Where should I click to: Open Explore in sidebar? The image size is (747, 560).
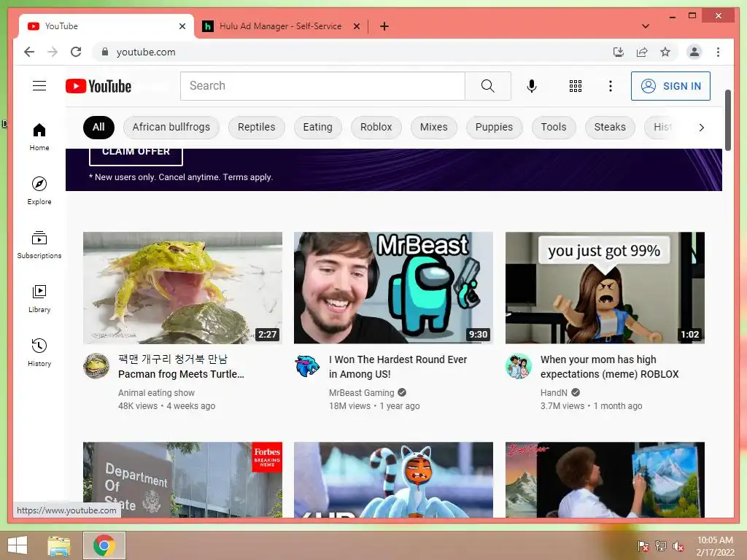coord(39,190)
